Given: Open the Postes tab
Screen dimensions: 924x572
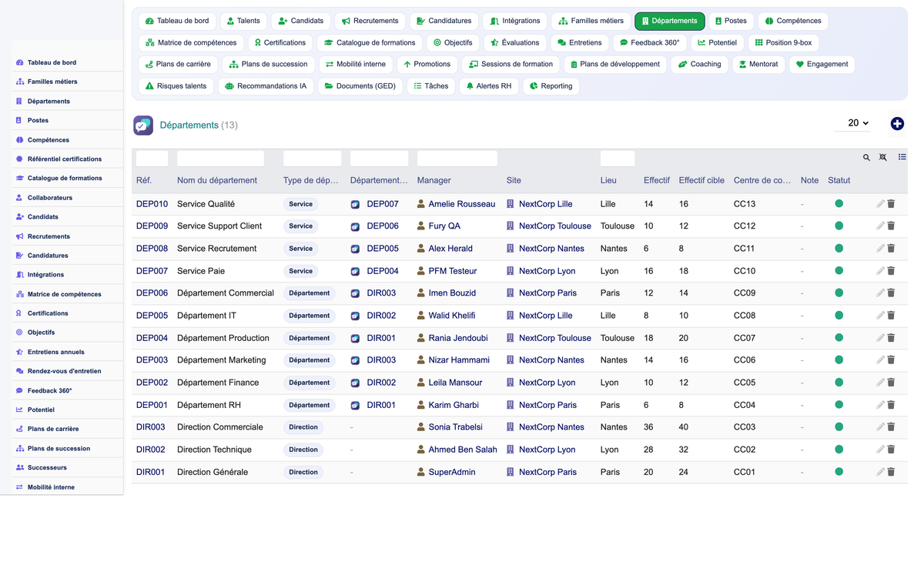Looking at the screenshot, I should pos(731,21).
